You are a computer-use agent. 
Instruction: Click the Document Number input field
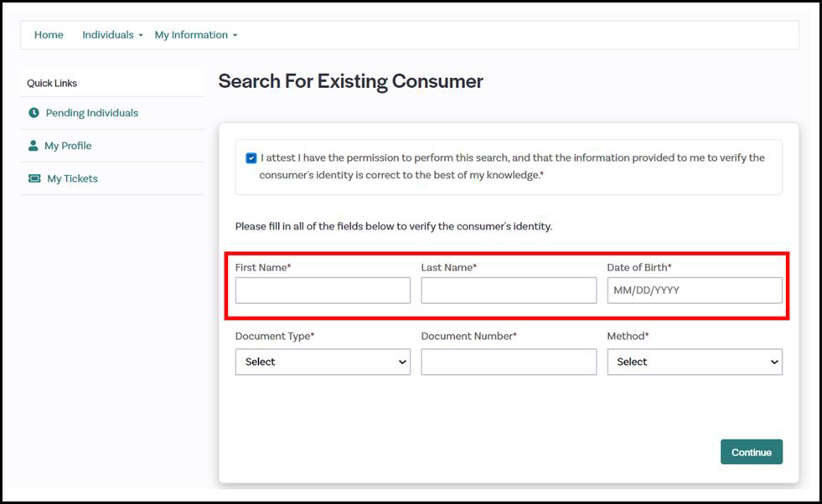click(509, 362)
